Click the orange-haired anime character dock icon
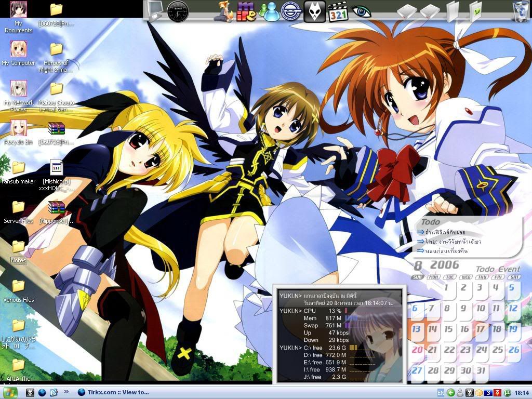 coord(224,11)
